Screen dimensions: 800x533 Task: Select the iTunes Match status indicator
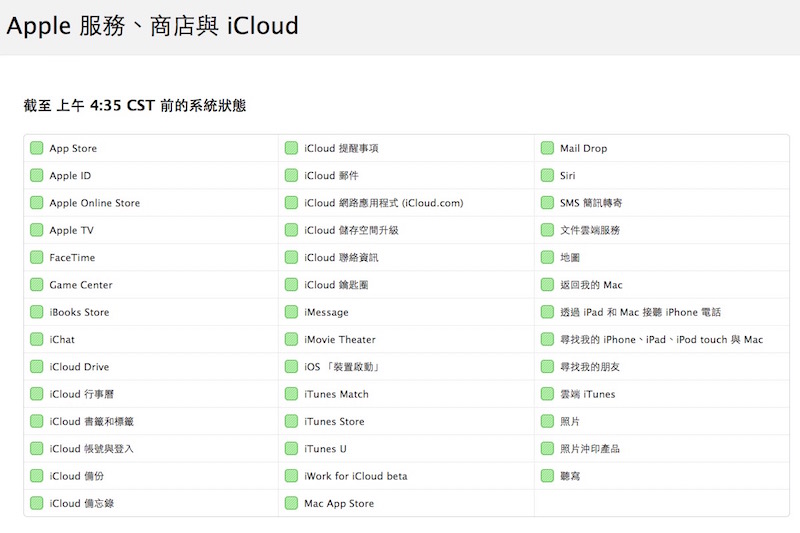click(291, 394)
